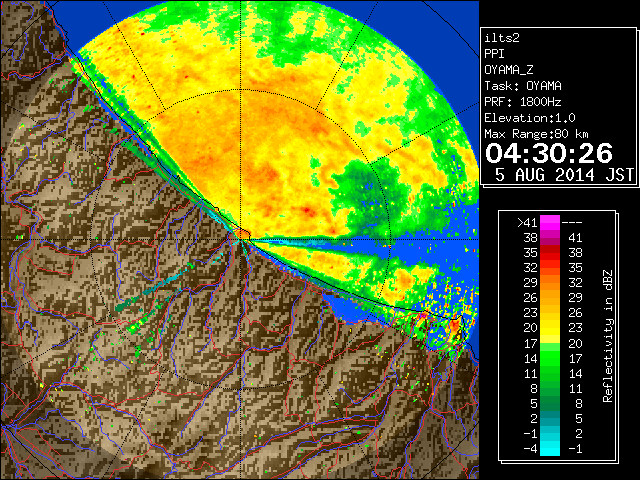Click the yellow legend swatch beside 20
640x480 pixels.
pos(550,328)
